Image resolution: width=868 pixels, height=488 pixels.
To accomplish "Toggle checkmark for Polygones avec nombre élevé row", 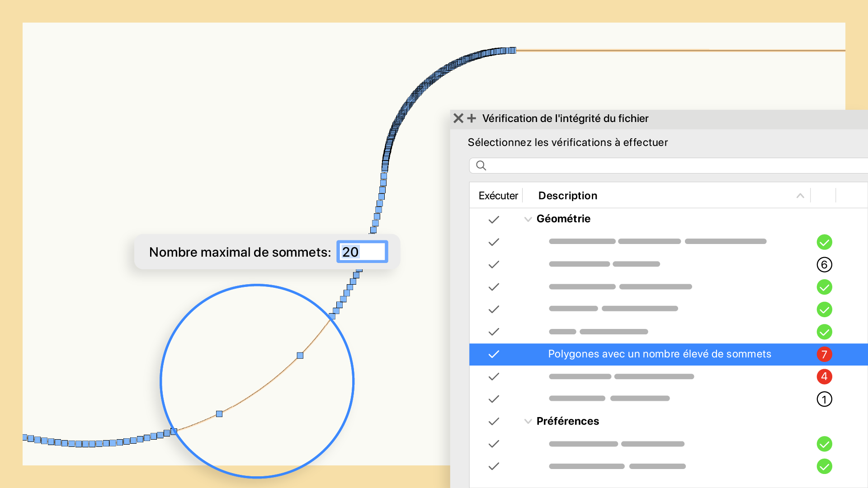I will coord(494,354).
